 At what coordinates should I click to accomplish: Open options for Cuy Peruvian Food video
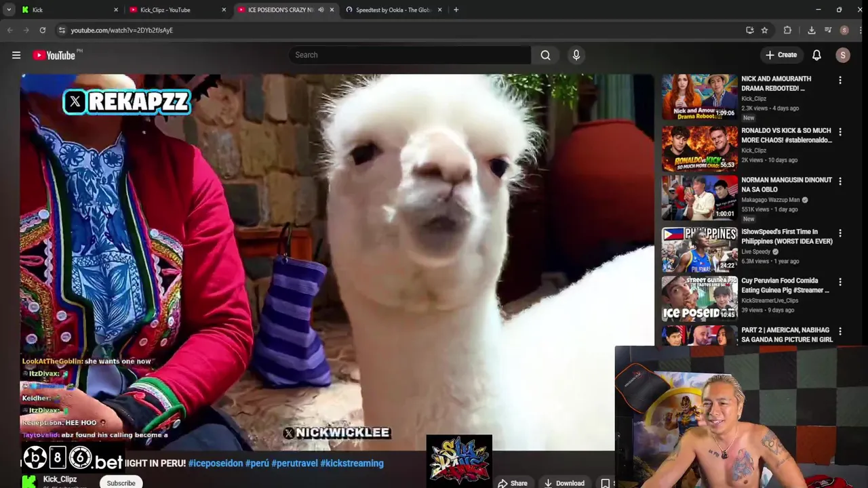pyautogui.click(x=840, y=282)
